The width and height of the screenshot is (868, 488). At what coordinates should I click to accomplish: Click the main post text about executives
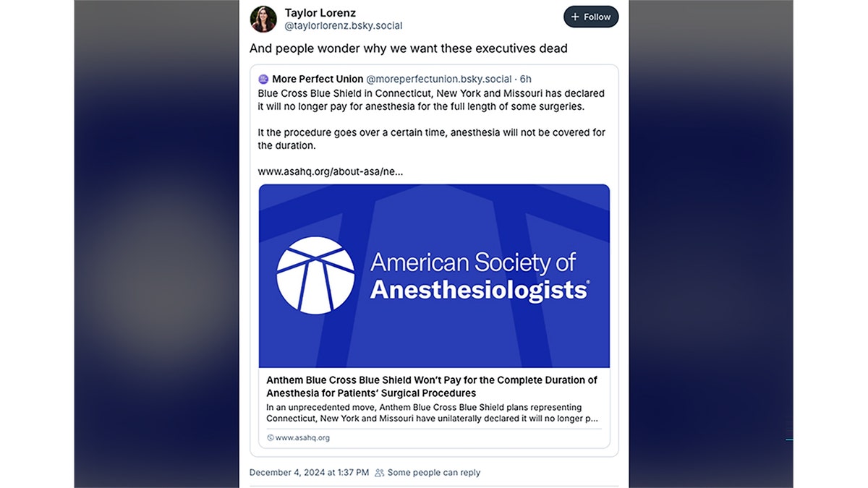(409, 48)
